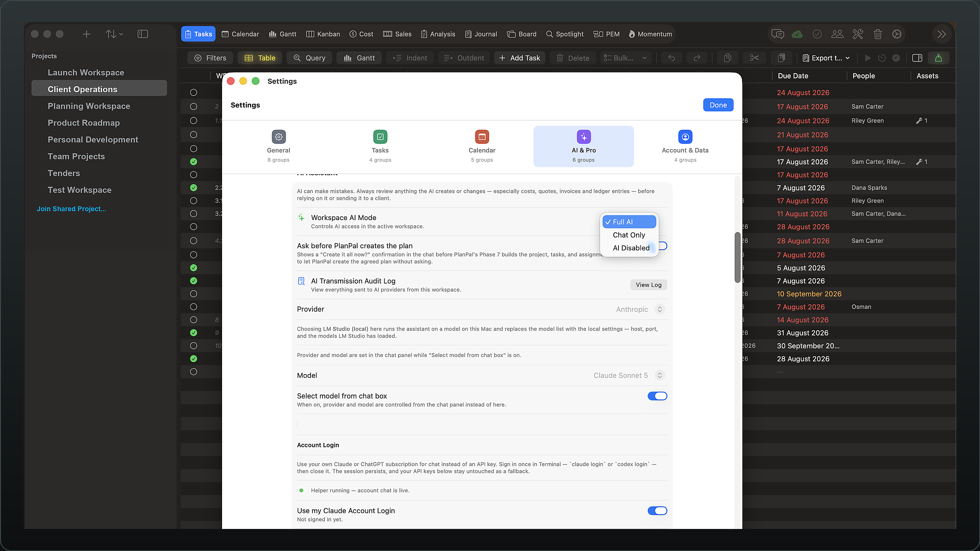This screenshot has height=551, width=980.
Task: Toggle the sidebar panel icon
Action: pos(143,34)
